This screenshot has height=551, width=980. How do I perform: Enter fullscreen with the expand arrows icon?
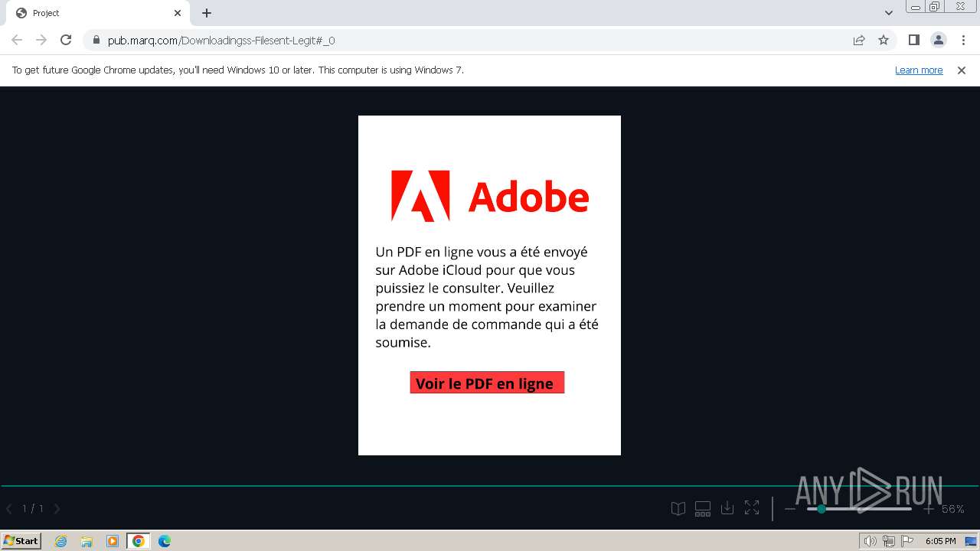[752, 508]
